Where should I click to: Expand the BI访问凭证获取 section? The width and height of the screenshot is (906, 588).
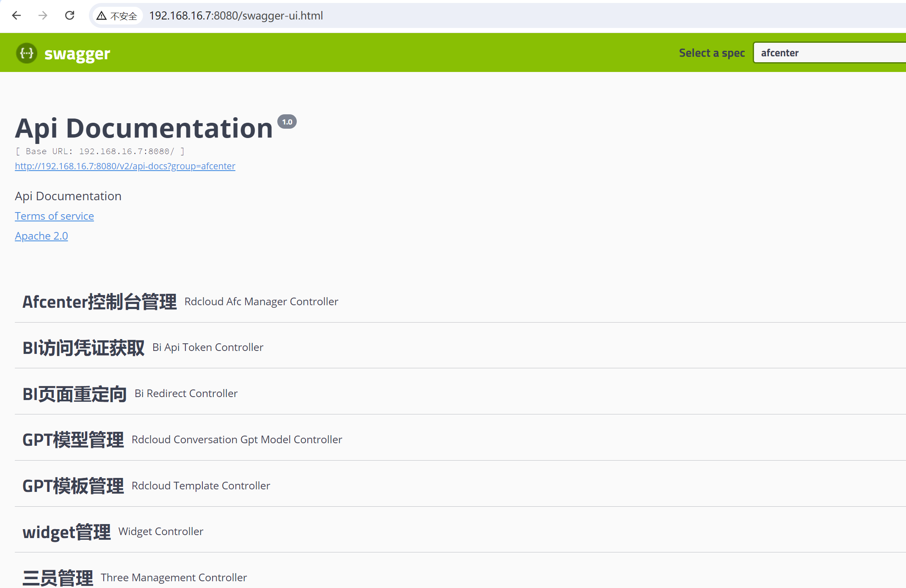pyautogui.click(x=83, y=348)
